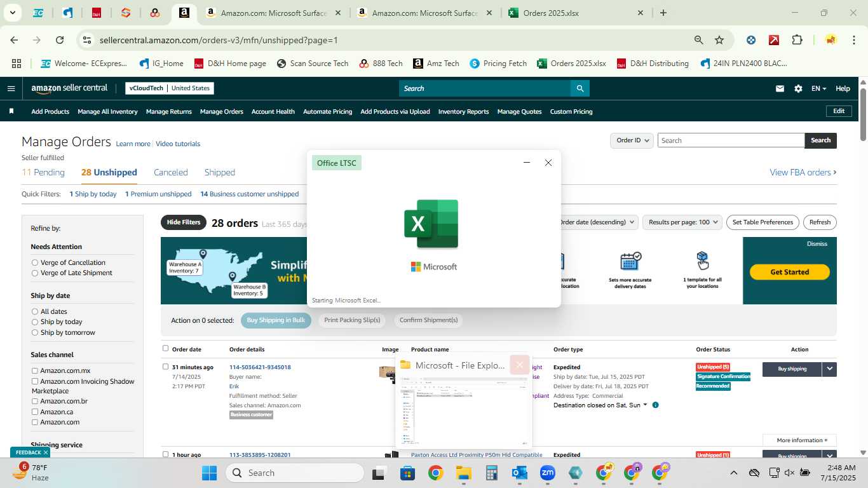Click the zoom magnifier icon in address bar
This screenshot has height=488, width=868.
(699, 40)
